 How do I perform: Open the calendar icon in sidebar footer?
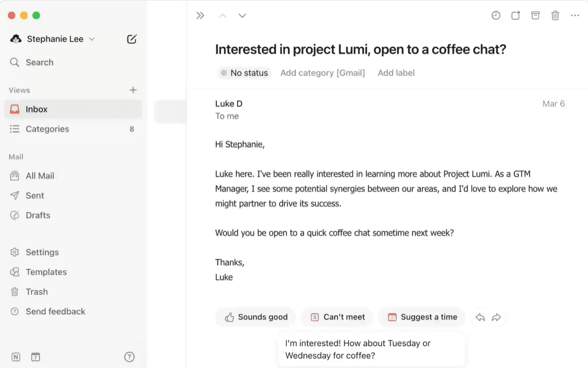pos(35,357)
